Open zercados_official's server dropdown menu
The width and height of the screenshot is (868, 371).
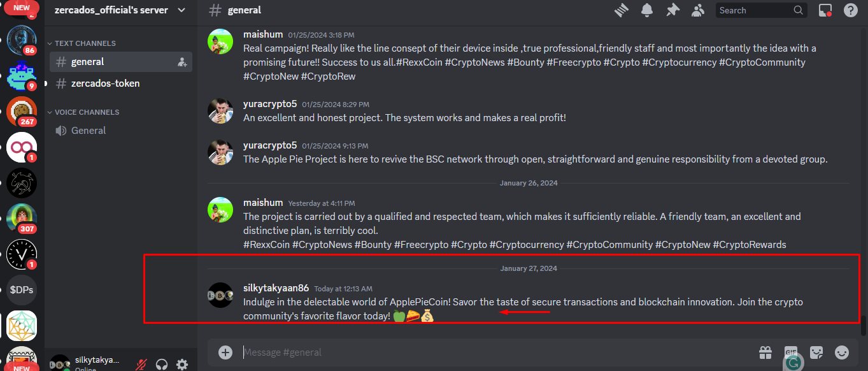pyautogui.click(x=121, y=10)
